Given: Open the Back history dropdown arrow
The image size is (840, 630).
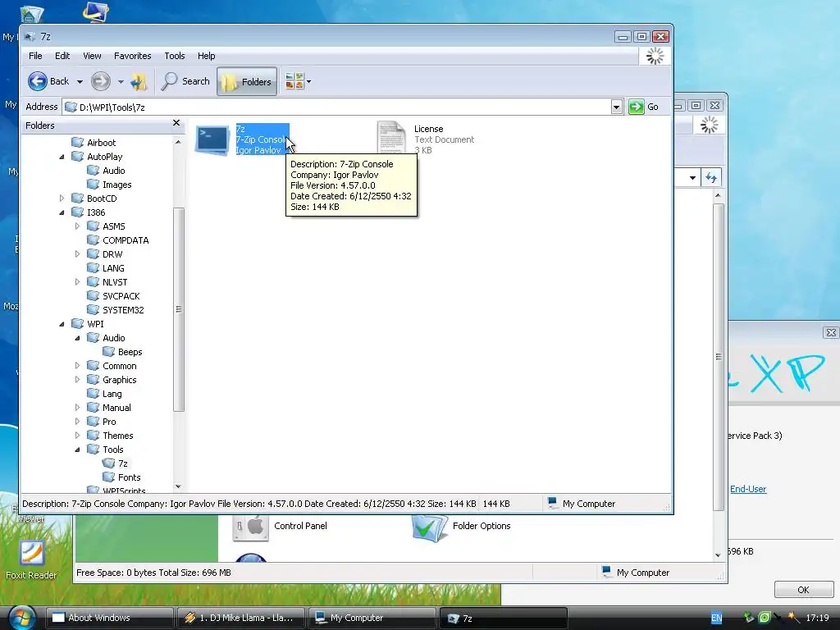Looking at the screenshot, I should click(x=80, y=82).
